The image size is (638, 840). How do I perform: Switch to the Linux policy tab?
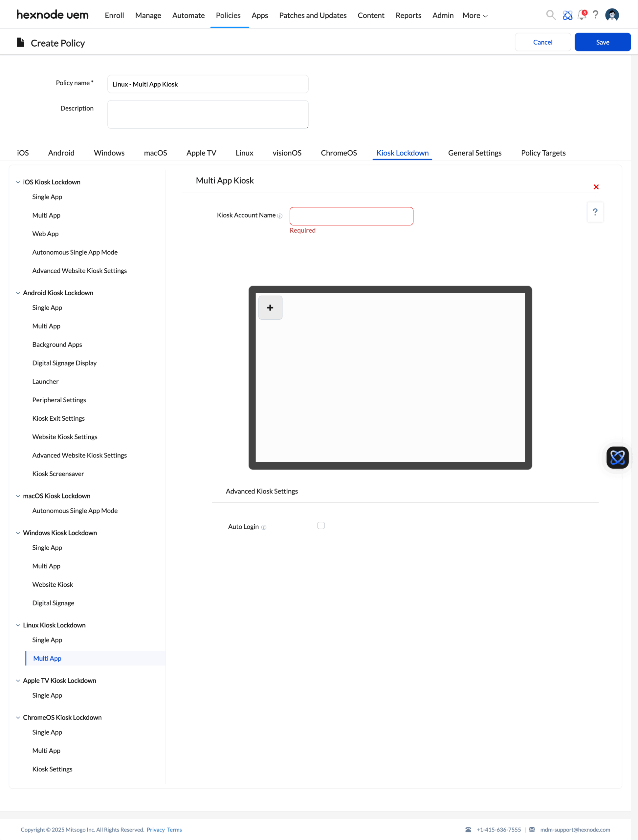[244, 153]
